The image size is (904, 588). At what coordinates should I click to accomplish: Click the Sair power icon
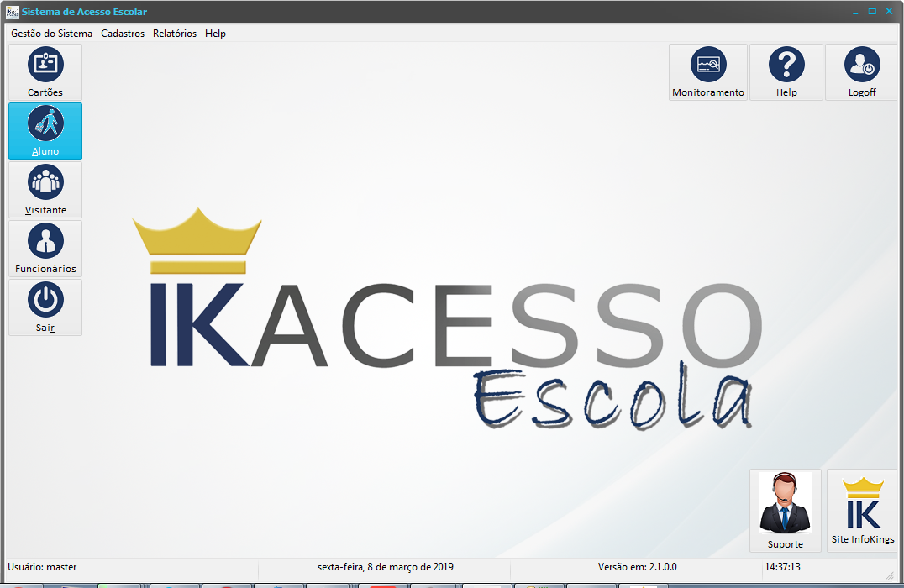45,307
